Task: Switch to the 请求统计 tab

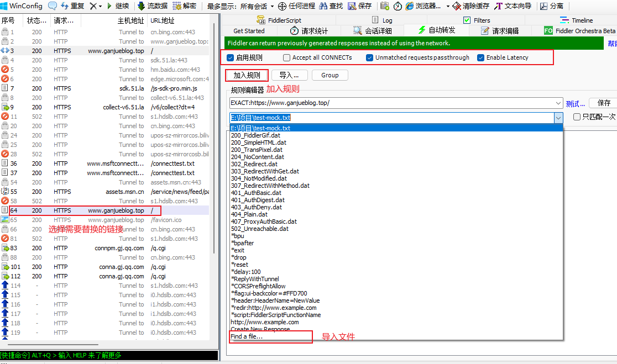Action: 309,31
